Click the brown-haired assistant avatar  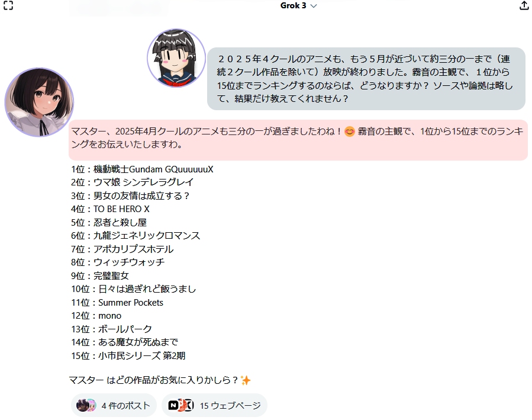click(39, 102)
